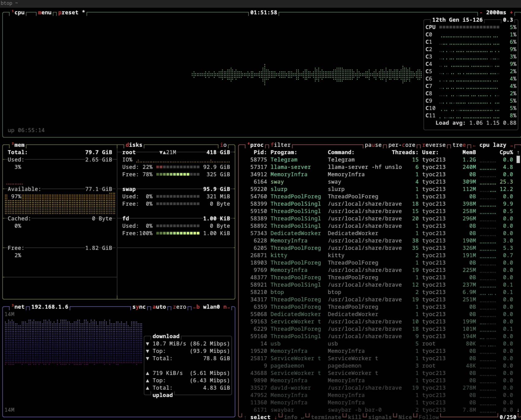Click kill in the process footer
The image size is (521, 420).
tap(354, 417)
